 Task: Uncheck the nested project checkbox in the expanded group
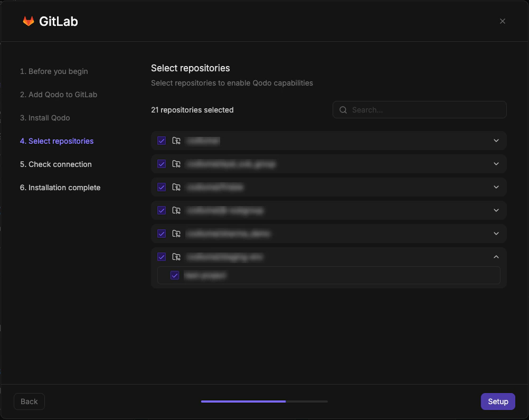coord(175,275)
